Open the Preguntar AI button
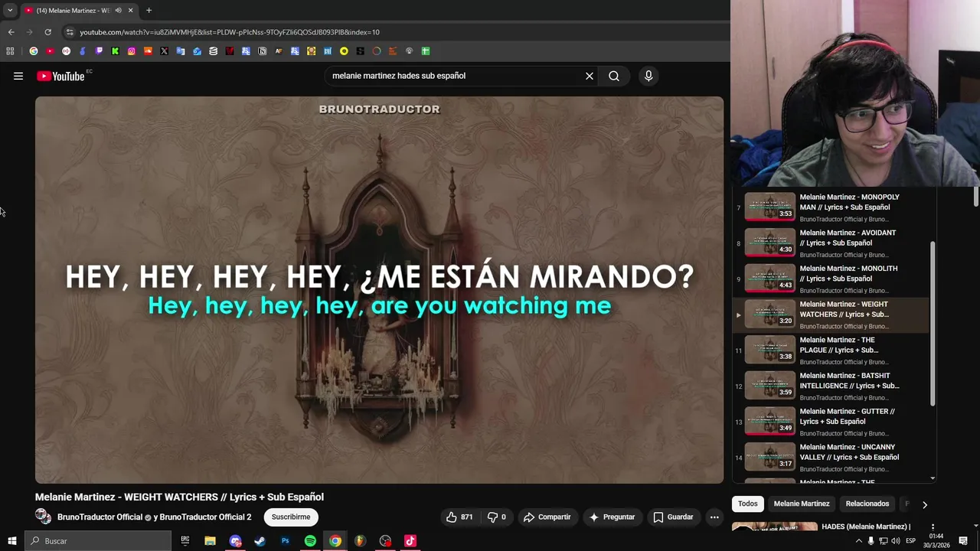980x551 pixels. point(612,517)
